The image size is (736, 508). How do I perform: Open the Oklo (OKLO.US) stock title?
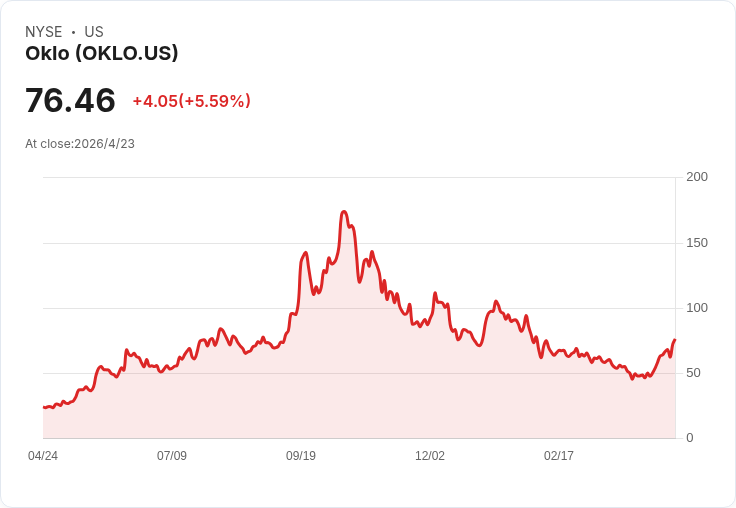tap(102, 53)
